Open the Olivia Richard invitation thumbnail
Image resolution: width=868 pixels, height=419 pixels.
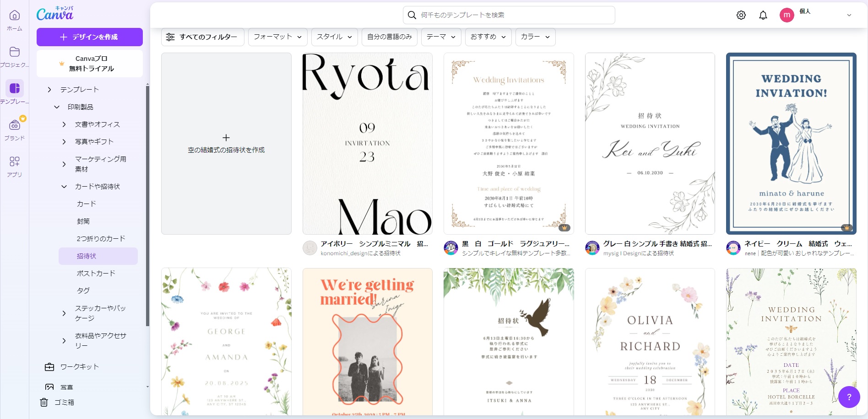click(x=650, y=342)
